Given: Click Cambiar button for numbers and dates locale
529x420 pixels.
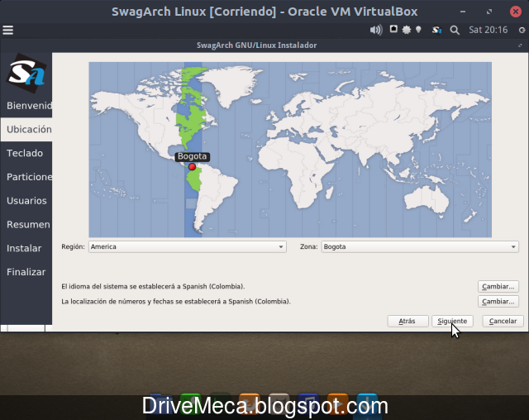Looking at the screenshot, I should click(498, 301).
